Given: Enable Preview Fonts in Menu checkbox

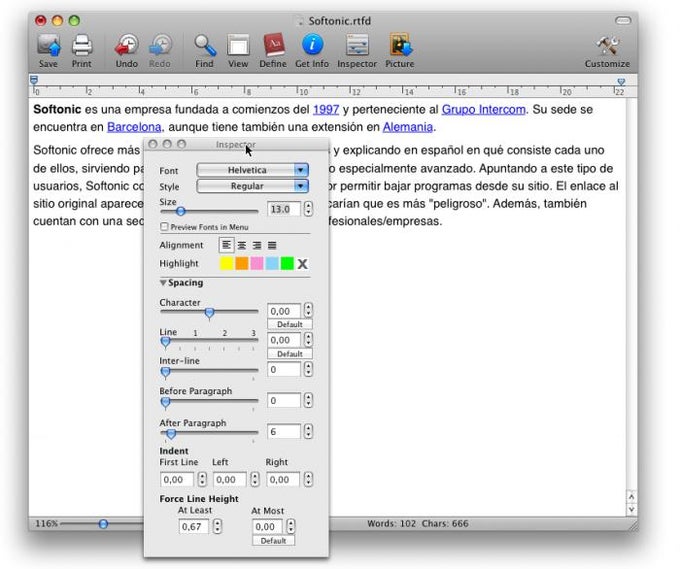Looking at the screenshot, I should 164,226.
